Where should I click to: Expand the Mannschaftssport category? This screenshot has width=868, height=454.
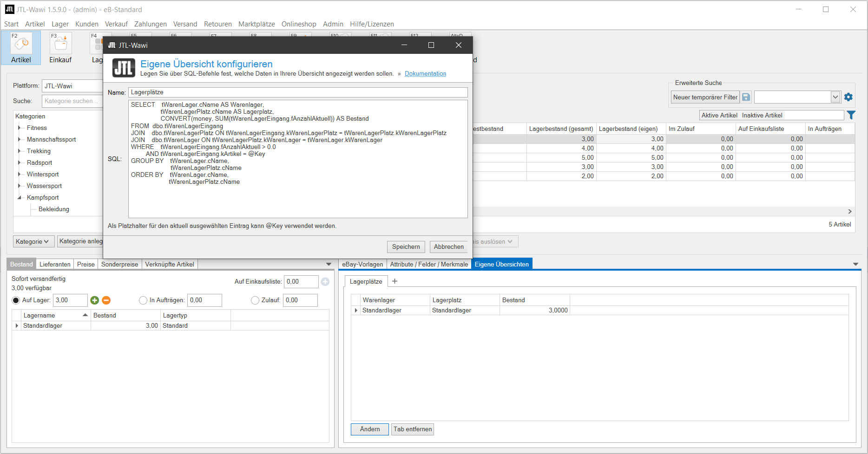click(x=19, y=139)
